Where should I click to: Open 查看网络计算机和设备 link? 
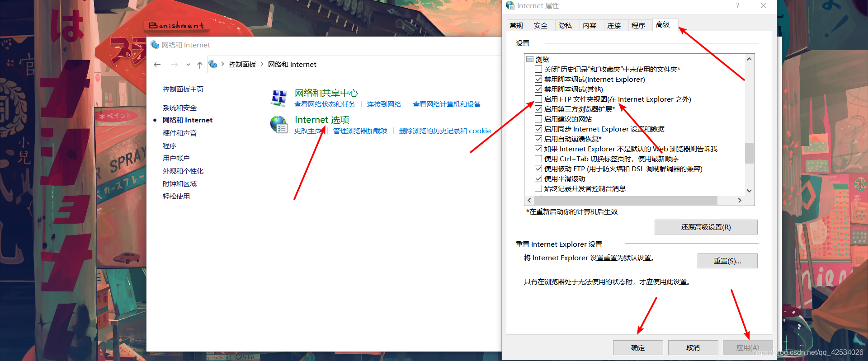pos(446,104)
